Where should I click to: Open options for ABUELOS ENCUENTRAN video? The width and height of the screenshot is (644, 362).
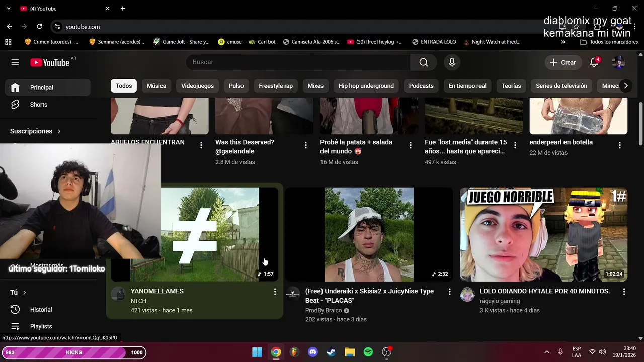[x=201, y=145]
